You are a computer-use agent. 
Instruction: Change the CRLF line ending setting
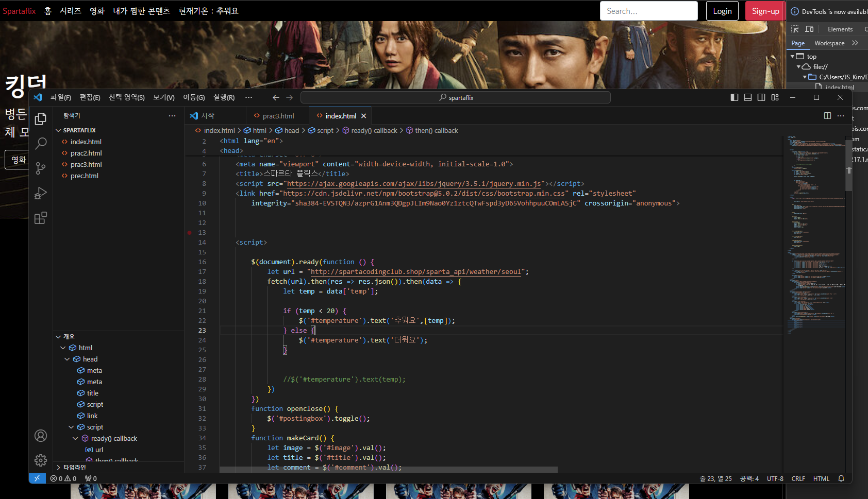pyautogui.click(x=798, y=478)
